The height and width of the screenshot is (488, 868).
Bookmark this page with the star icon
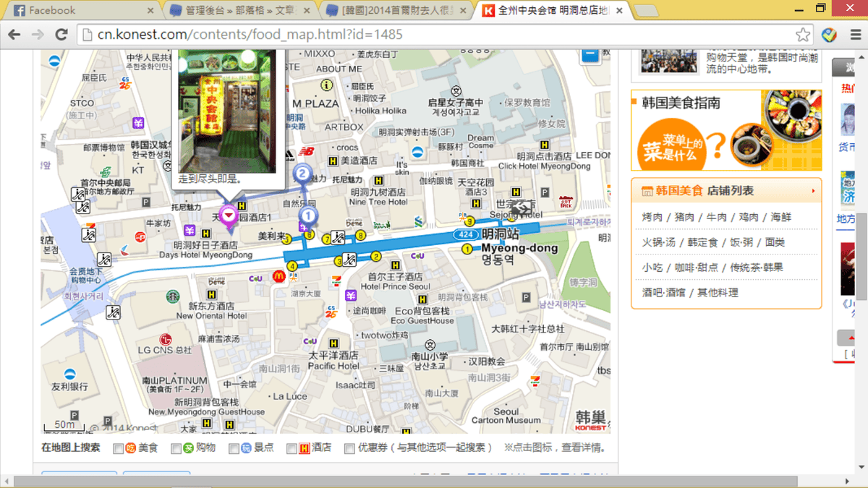[x=802, y=35]
